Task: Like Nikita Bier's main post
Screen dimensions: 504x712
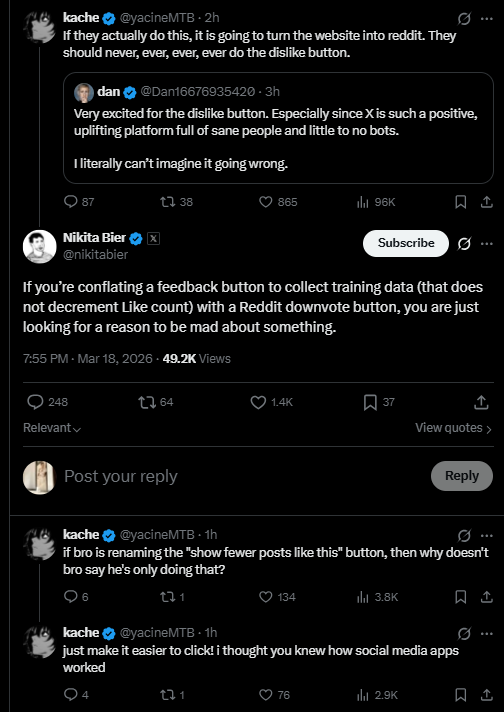Action: [x=258, y=402]
